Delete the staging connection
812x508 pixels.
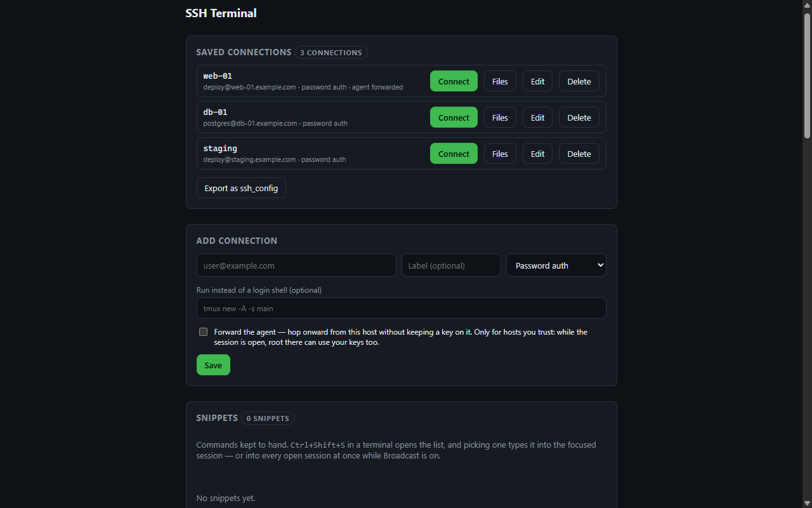[579, 154]
